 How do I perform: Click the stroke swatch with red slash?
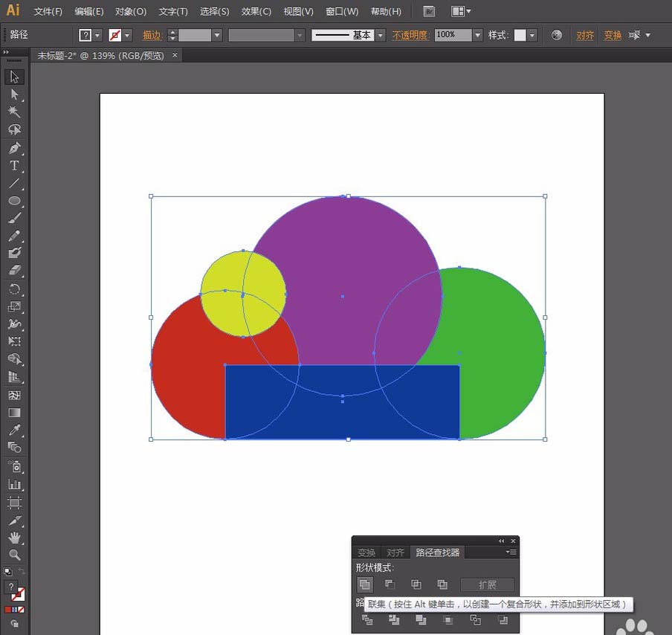115,35
